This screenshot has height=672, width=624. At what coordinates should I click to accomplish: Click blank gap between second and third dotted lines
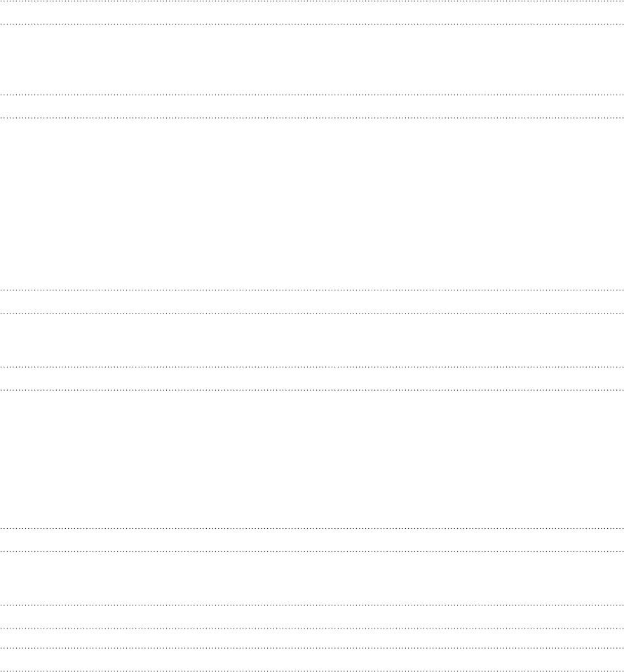[x=312, y=59]
